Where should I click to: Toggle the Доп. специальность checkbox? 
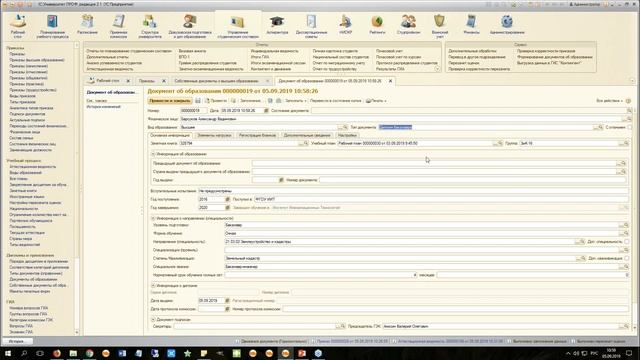click(x=627, y=242)
